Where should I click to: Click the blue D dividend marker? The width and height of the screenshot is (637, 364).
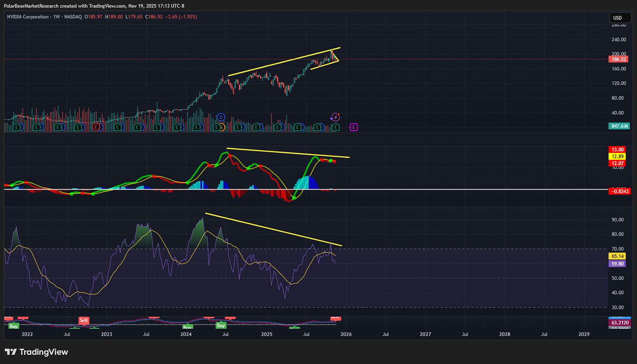click(x=221, y=117)
